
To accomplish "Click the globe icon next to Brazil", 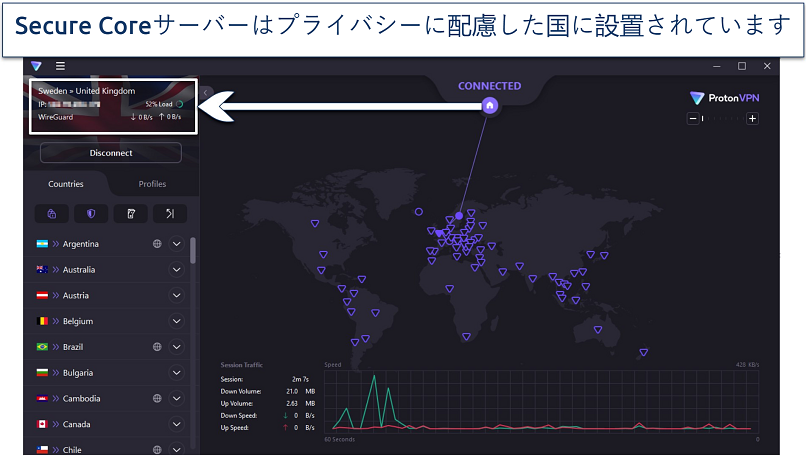I will coord(157,347).
